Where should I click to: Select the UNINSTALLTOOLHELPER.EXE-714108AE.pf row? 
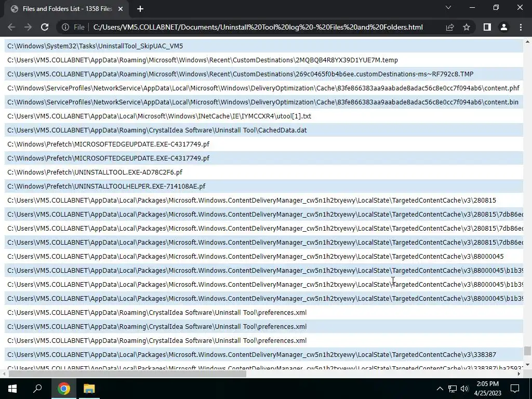coord(263,187)
